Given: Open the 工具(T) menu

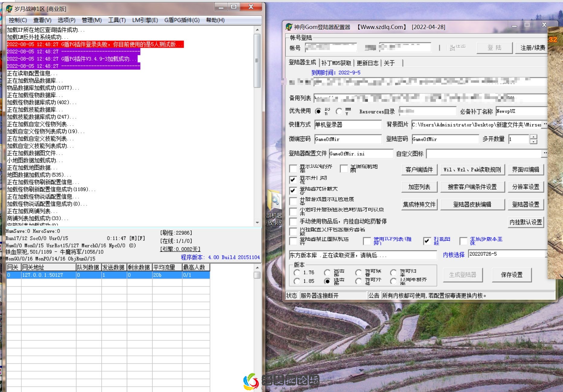Looking at the screenshot, I should coord(117,20).
